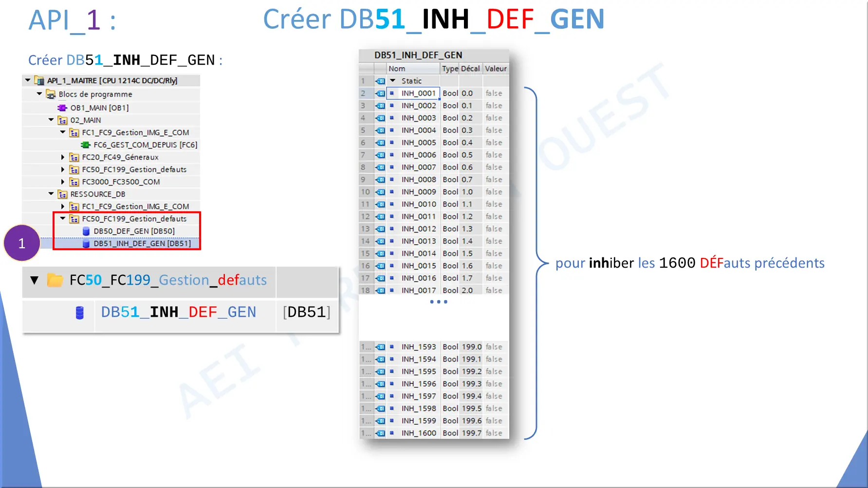Viewport: 868px width, 488px height.
Task: Select FC1_FC9_Gestion_IMG_E_COM under RESSOURCE_DB
Action: (x=135, y=206)
